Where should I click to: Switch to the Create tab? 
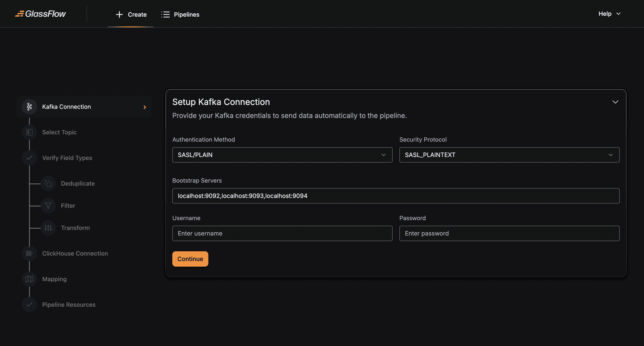tap(131, 14)
